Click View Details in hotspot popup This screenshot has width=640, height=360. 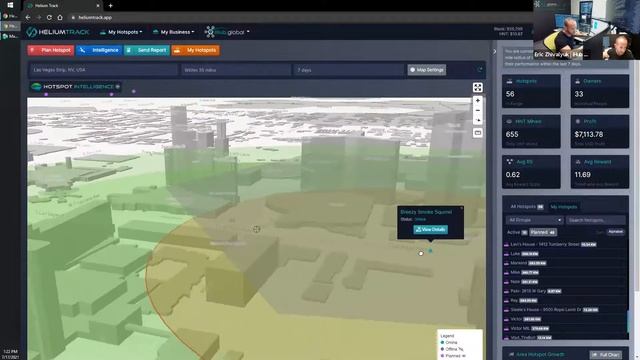coord(430,229)
